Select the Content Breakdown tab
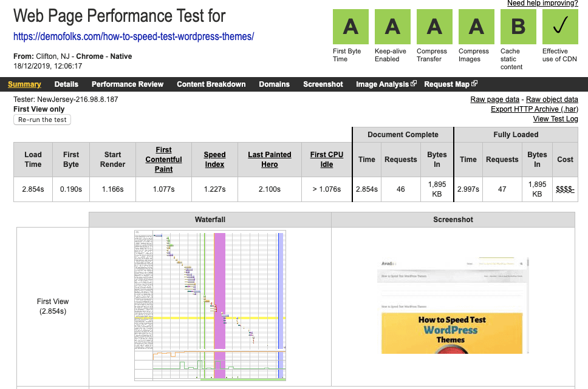 tap(211, 84)
